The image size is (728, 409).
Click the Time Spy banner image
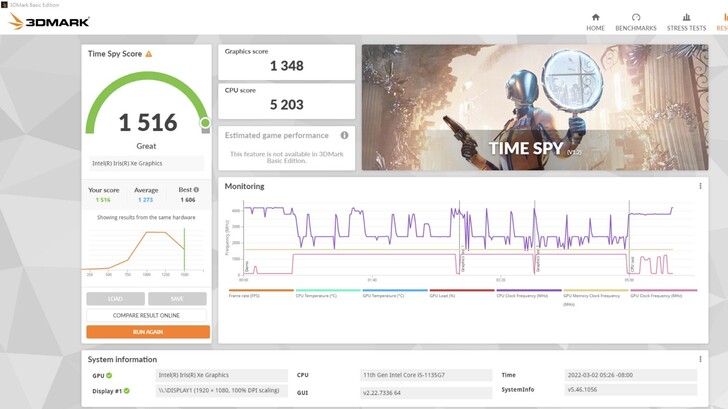tap(535, 107)
